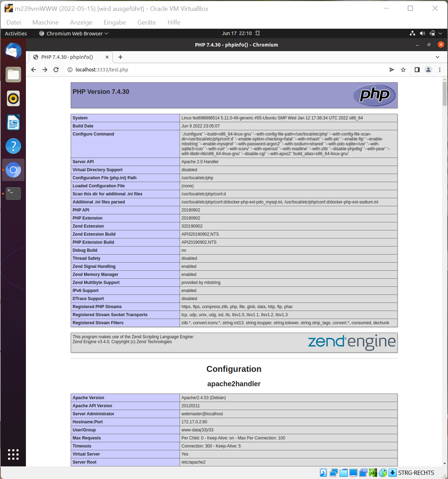Open a new browser tab
The image size is (448, 479).
point(120,57)
